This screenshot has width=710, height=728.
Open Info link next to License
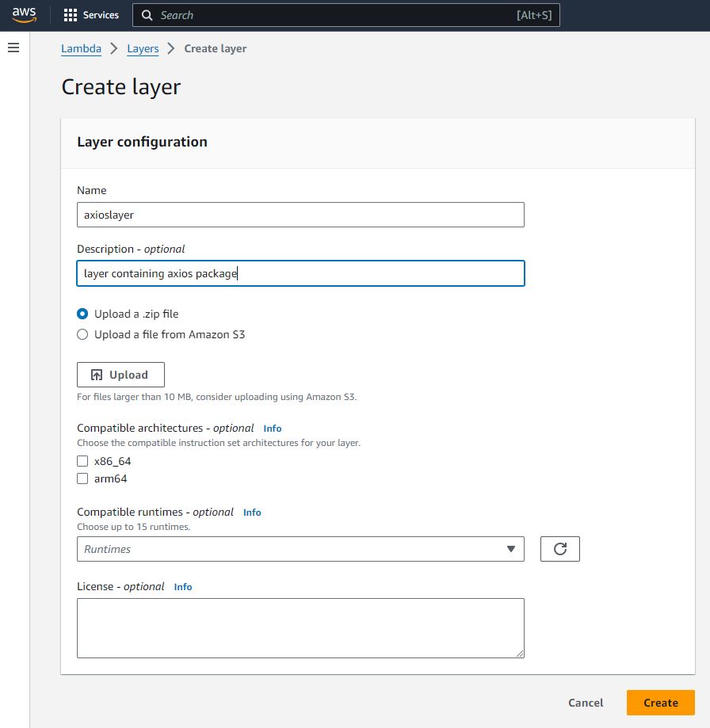point(183,587)
